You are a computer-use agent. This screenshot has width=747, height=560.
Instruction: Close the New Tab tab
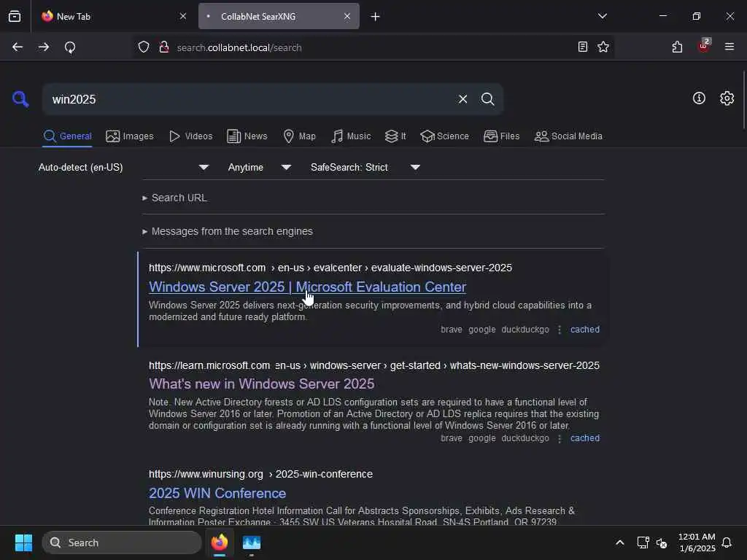(x=183, y=16)
